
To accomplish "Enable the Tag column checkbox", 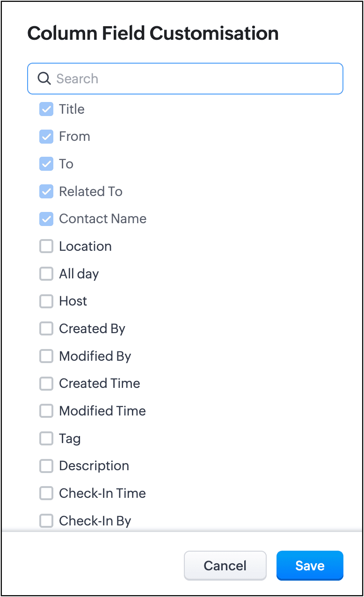I will 46,438.
